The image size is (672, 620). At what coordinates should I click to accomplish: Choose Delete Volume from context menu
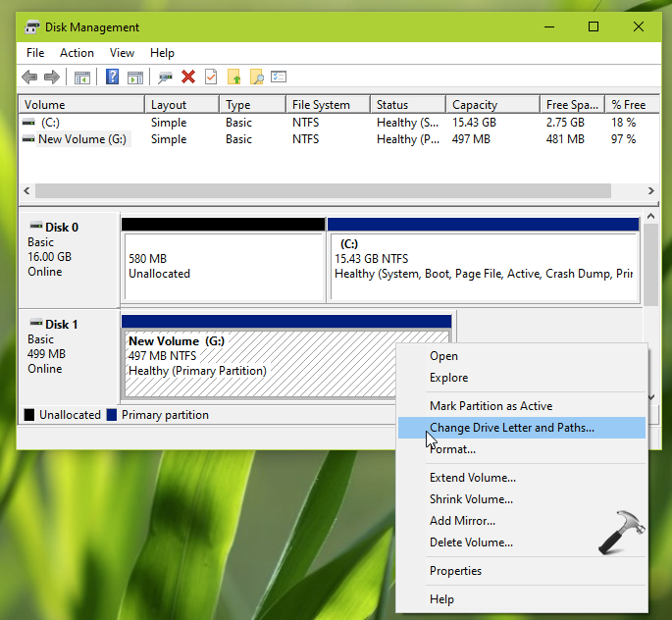[x=471, y=542]
